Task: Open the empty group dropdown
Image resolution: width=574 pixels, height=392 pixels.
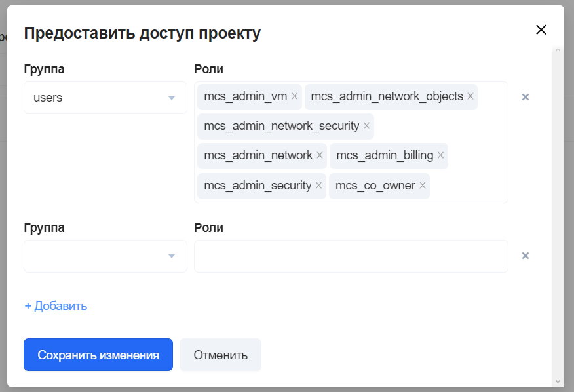Action: [105, 256]
